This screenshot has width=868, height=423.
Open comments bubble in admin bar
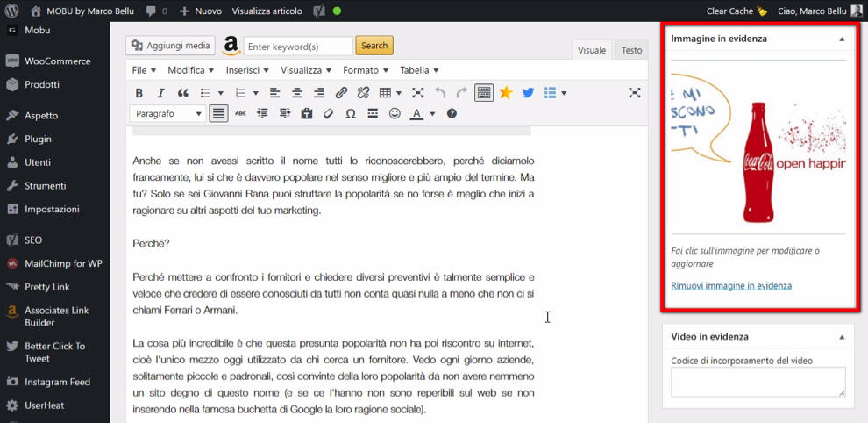coord(156,11)
